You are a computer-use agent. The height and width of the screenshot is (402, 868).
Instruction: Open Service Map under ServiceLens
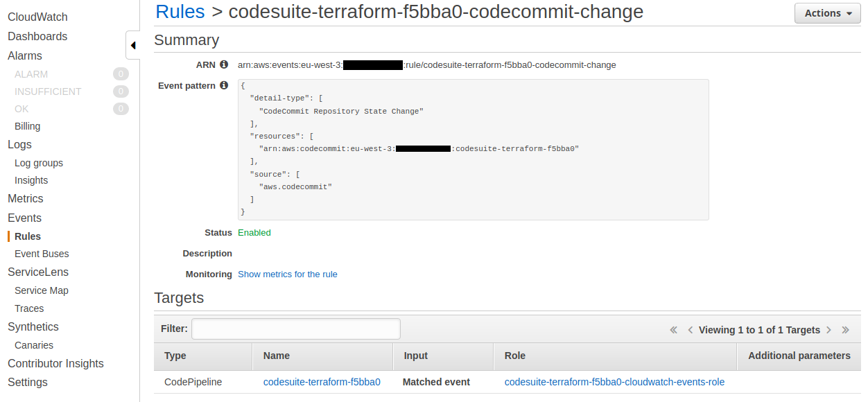point(42,290)
